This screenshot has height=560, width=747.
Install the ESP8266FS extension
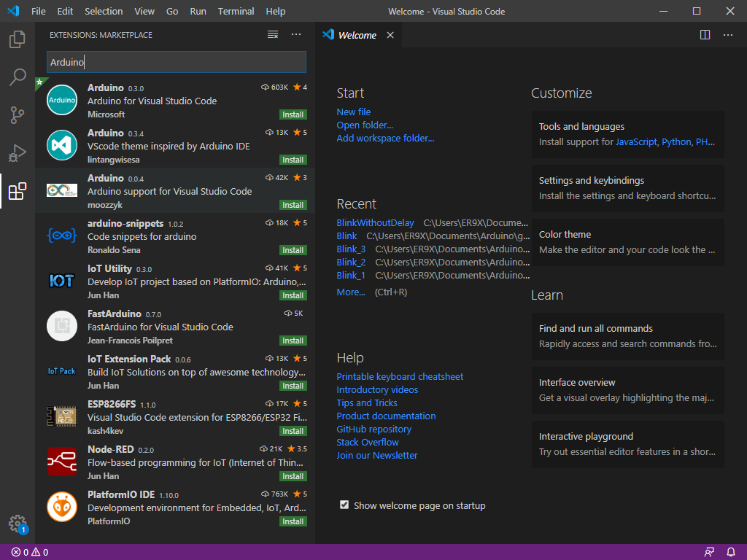(293, 432)
